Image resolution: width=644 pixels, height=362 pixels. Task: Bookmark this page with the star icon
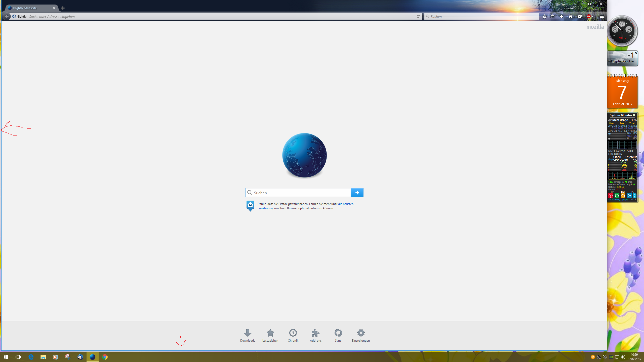(x=545, y=17)
